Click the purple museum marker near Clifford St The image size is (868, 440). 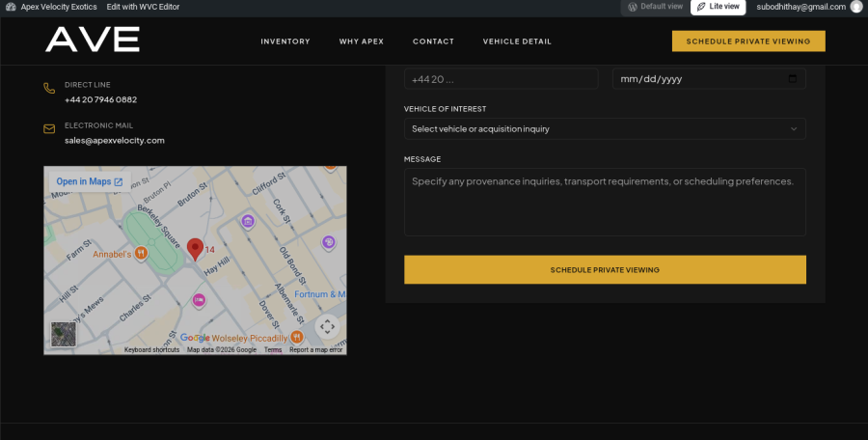[248, 222]
